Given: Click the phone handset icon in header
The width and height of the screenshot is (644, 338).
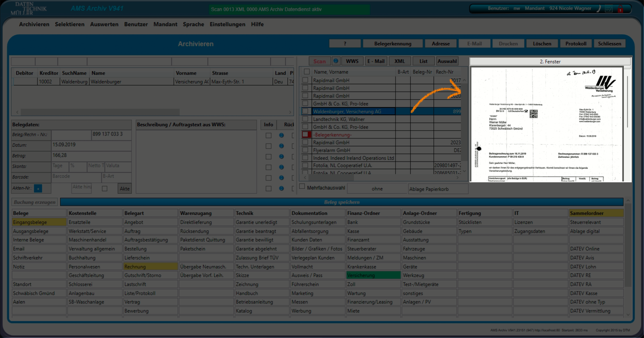Looking at the screenshot, I should 599,9.
